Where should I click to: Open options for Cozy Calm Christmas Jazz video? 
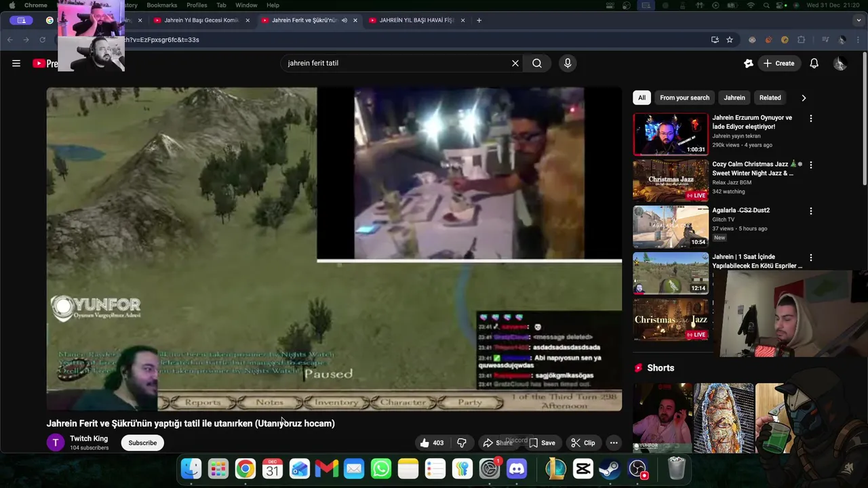pyautogui.click(x=810, y=165)
